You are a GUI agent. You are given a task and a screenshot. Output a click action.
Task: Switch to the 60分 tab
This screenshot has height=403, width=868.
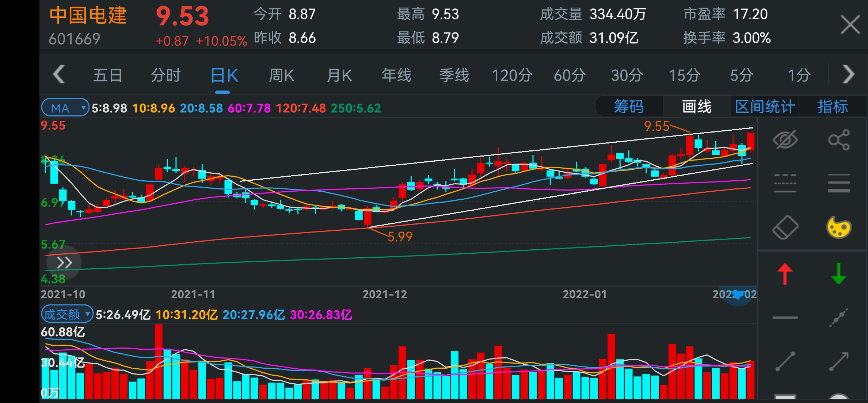570,75
